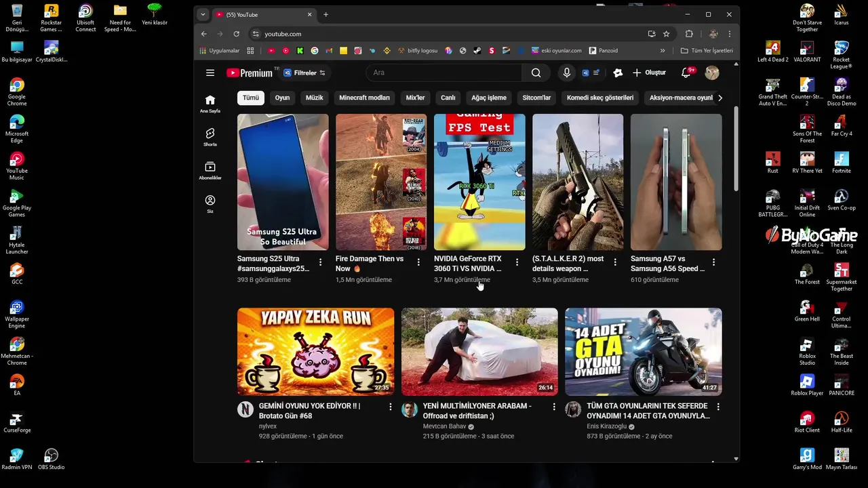Select the Tümü filter chip
The image size is (868, 488).
click(251, 98)
